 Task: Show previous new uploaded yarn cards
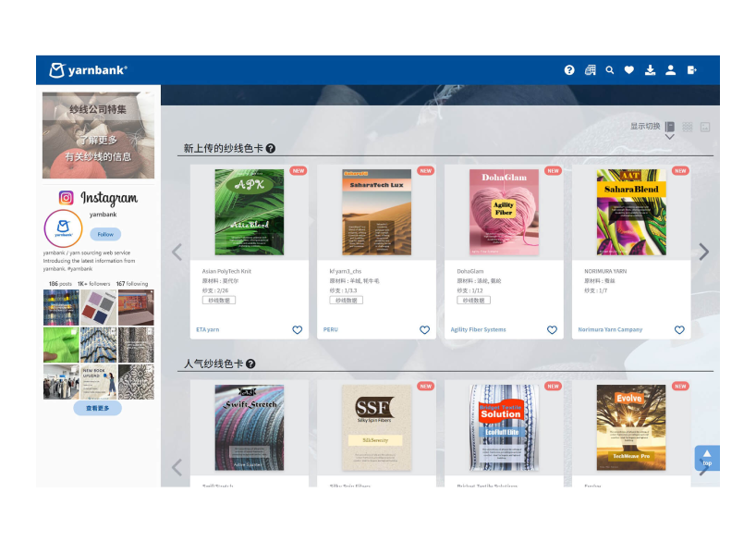[177, 252]
